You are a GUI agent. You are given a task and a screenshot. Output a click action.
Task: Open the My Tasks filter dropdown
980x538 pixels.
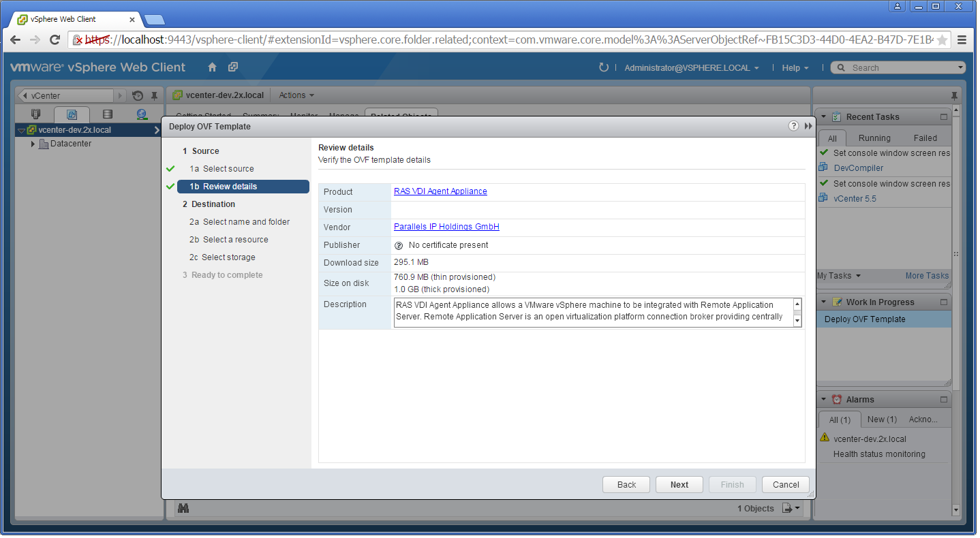pyautogui.click(x=839, y=276)
